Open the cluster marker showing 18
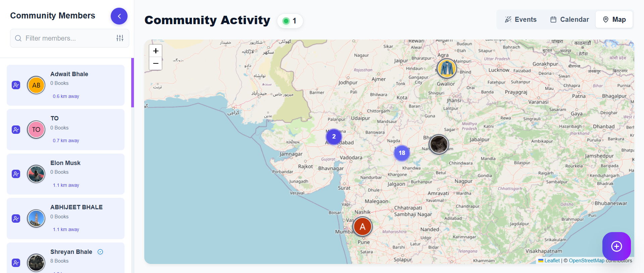 [402, 153]
